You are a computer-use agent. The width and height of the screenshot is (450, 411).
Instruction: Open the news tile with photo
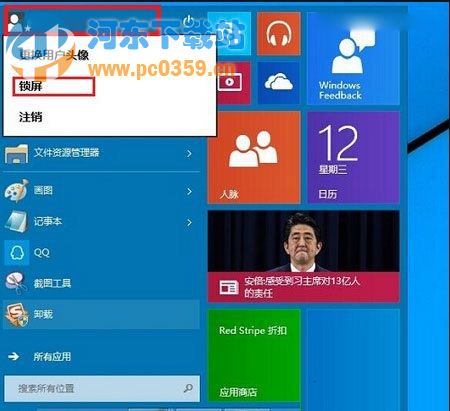click(x=304, y=256)
